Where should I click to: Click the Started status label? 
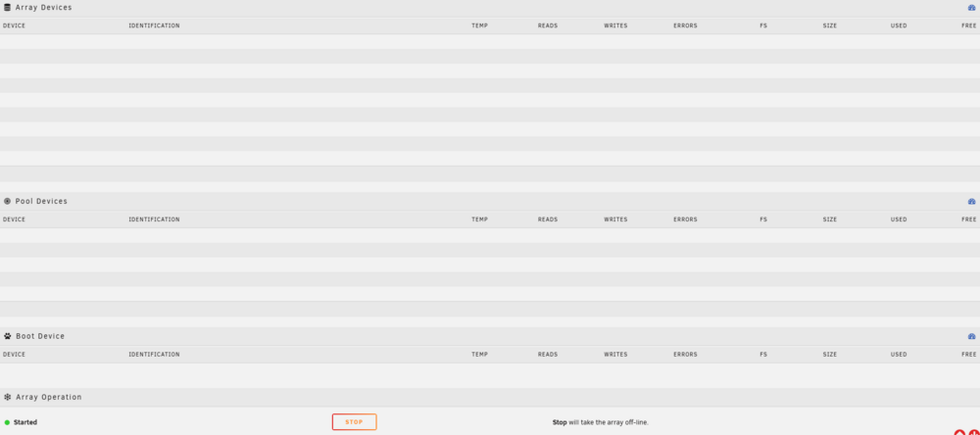[x=25, y=422]
